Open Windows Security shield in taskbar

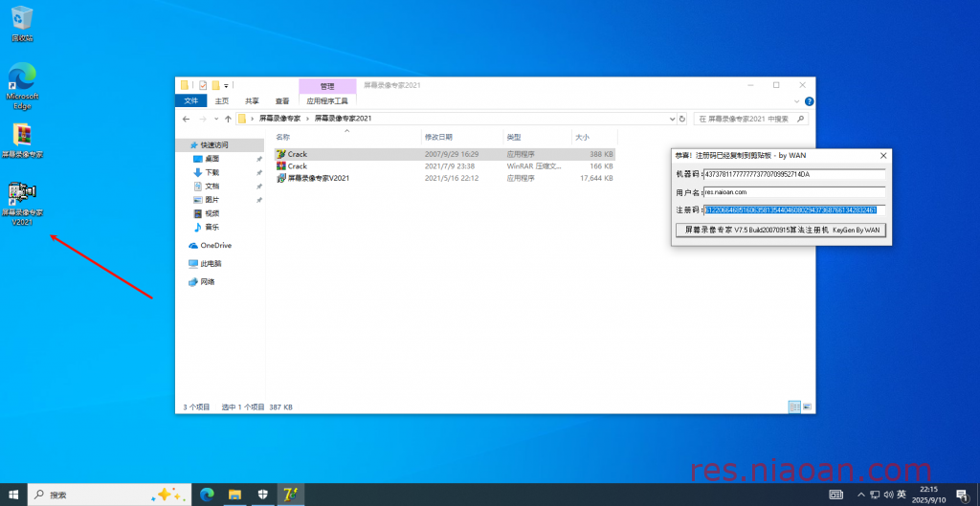click(262, 495)
